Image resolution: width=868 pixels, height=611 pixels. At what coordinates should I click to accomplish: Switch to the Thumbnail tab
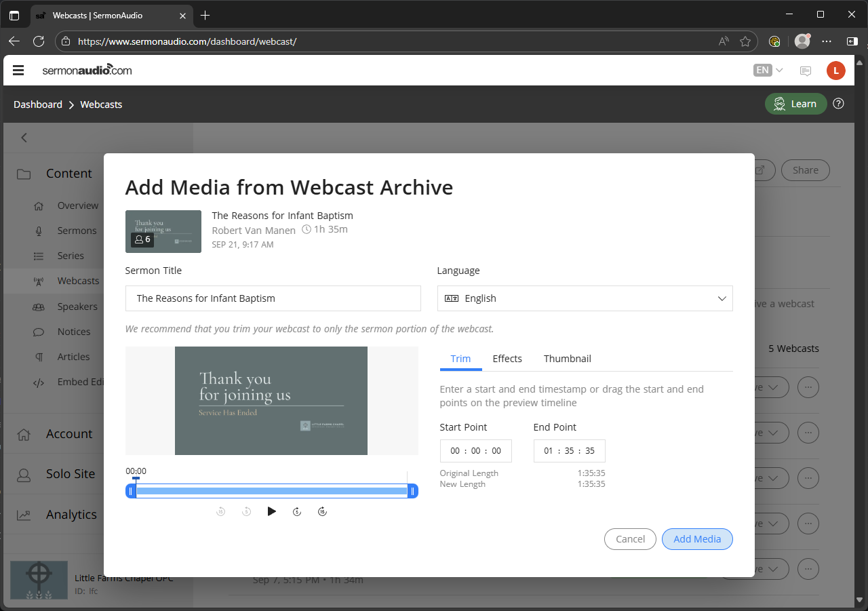tap(568, 359)
